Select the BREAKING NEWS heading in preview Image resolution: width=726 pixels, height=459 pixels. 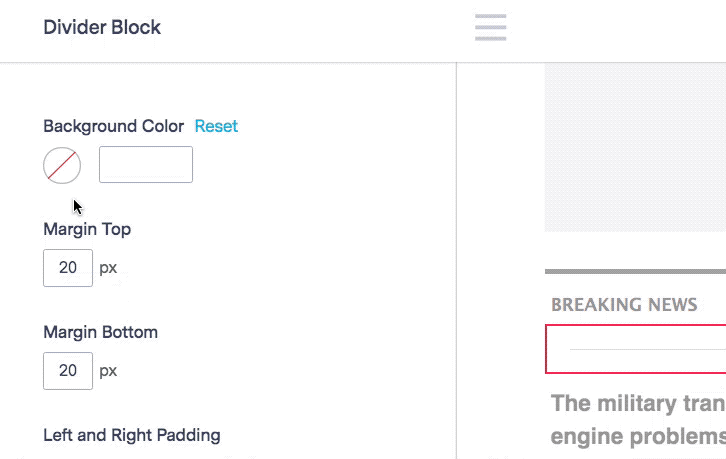(624, 305)
